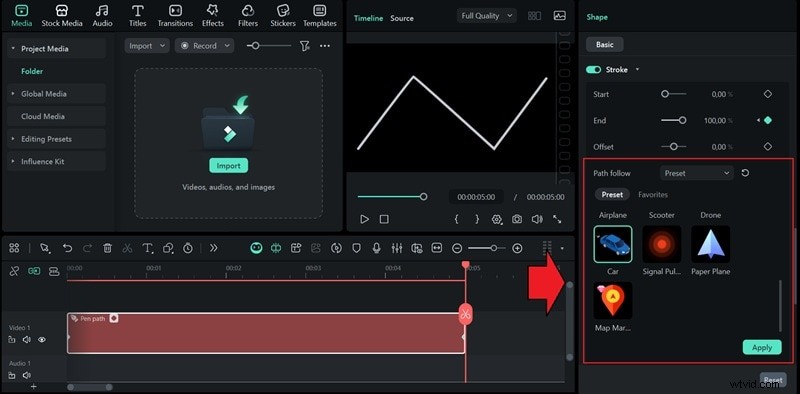This screenshot has height=394, width=800.
Task: Zoom out timeline with minus icon
Action: (x=457, y=248)
